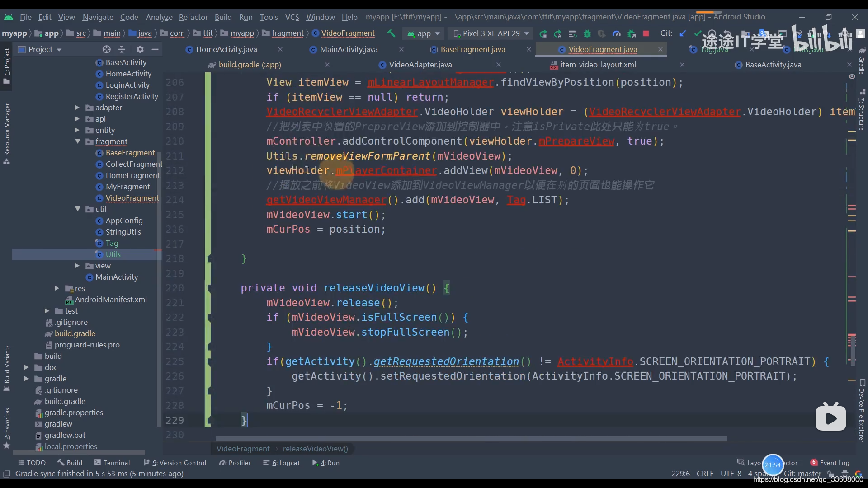The height and width of the screenshot is (488, 868).
Task: Toggle the 2: Favorites side panel
Action: point(6,428)
